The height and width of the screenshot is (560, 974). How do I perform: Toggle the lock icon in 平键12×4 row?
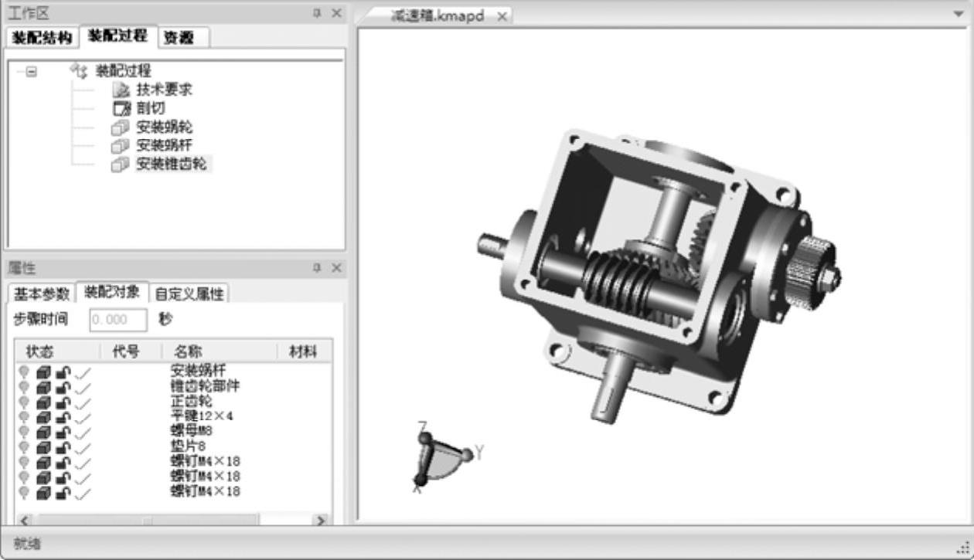pyautogui.click(x=63, y=416)
